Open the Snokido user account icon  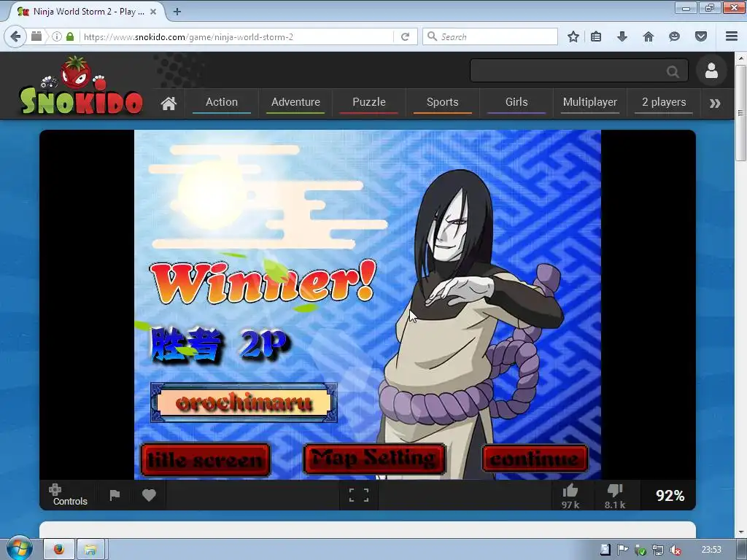(711, 71)
